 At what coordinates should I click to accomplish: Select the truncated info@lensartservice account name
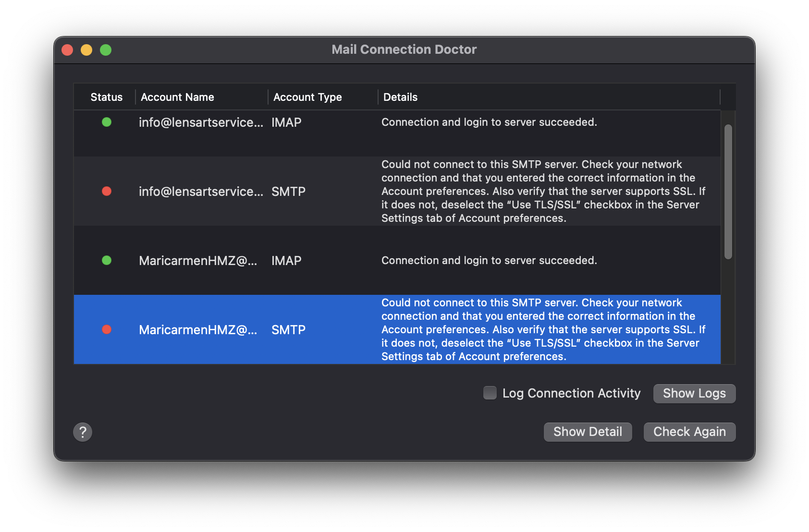(x=201, y=122)
